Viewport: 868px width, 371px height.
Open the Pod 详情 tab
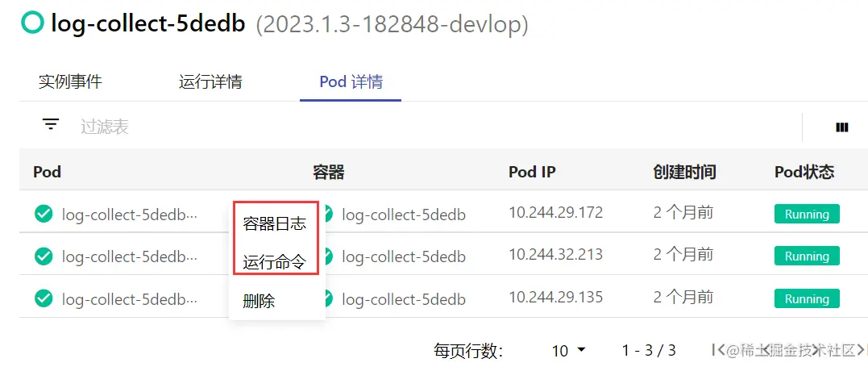[x=351, y=82]
